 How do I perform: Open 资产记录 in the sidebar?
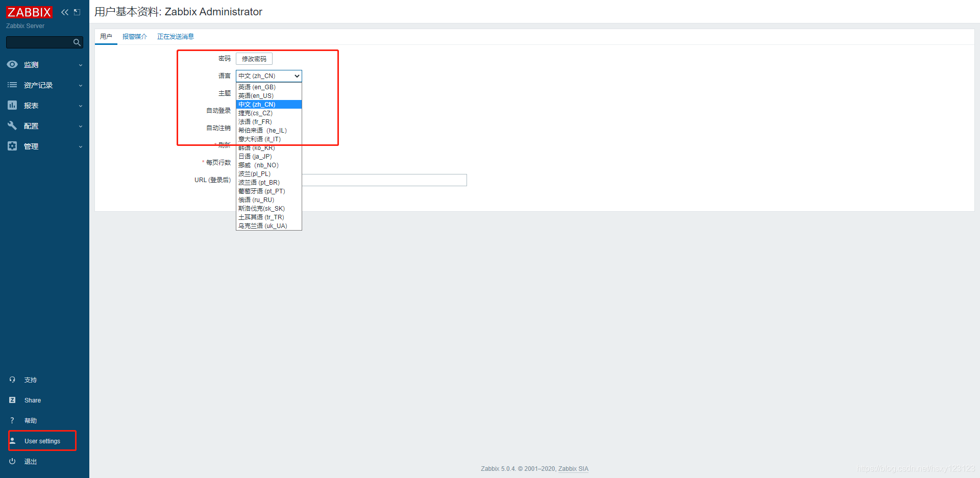pyautogui.click(x=38, y=85)
